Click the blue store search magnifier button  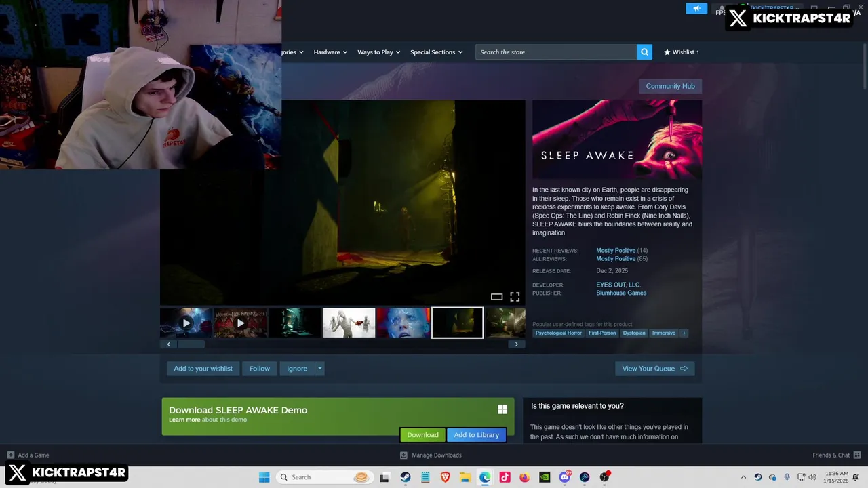pyautogui.click(x=644, y=52)
